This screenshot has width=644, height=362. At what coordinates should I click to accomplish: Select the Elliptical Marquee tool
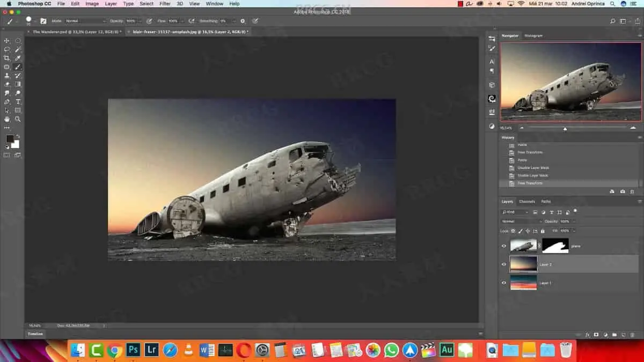18,41
